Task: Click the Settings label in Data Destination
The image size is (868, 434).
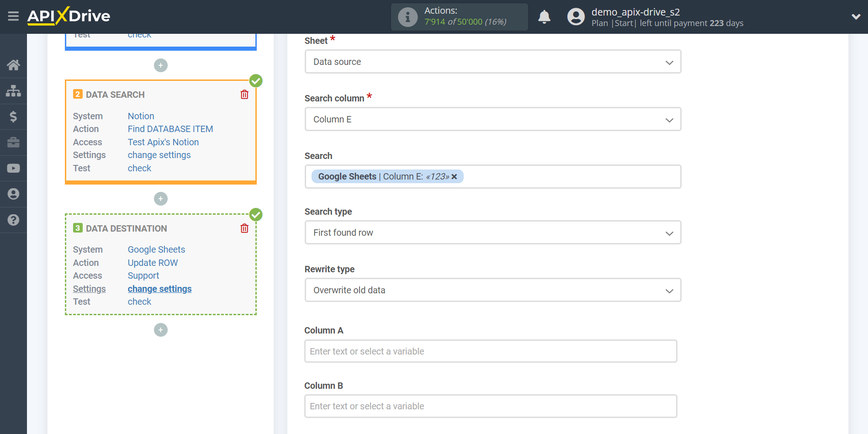Action: click(x=89, y=289)
